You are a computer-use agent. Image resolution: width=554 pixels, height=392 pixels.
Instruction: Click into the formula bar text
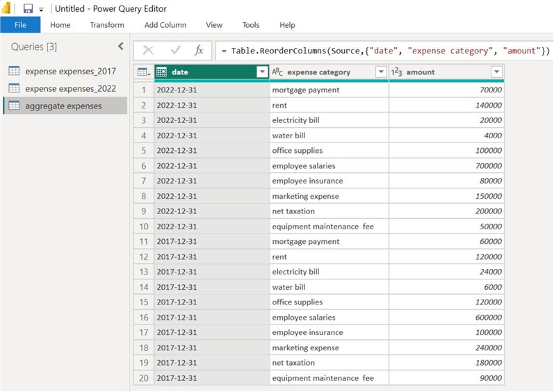pos(385,51)
